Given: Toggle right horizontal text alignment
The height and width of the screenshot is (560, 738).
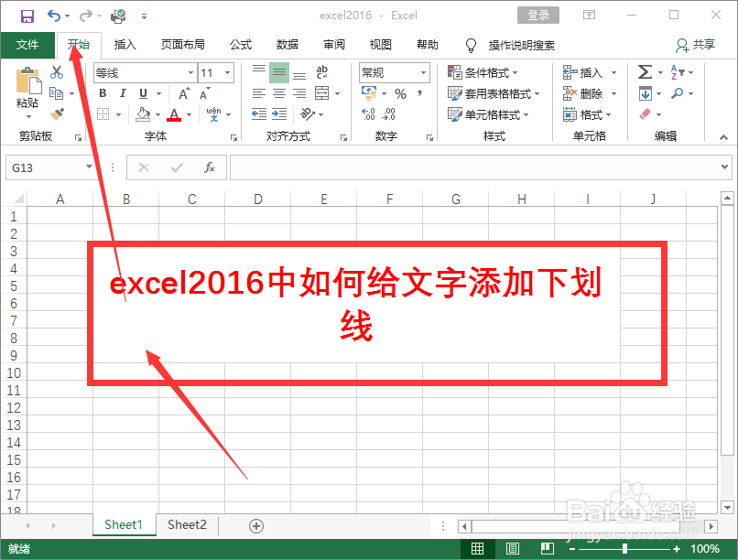Looking at the screenshot, I should [x=299, y=93].
